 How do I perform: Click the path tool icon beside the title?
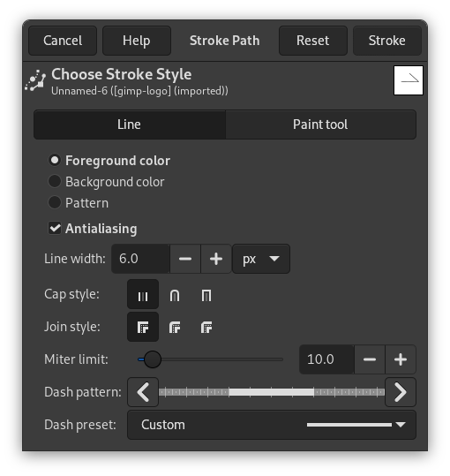[x=36, y=80]
